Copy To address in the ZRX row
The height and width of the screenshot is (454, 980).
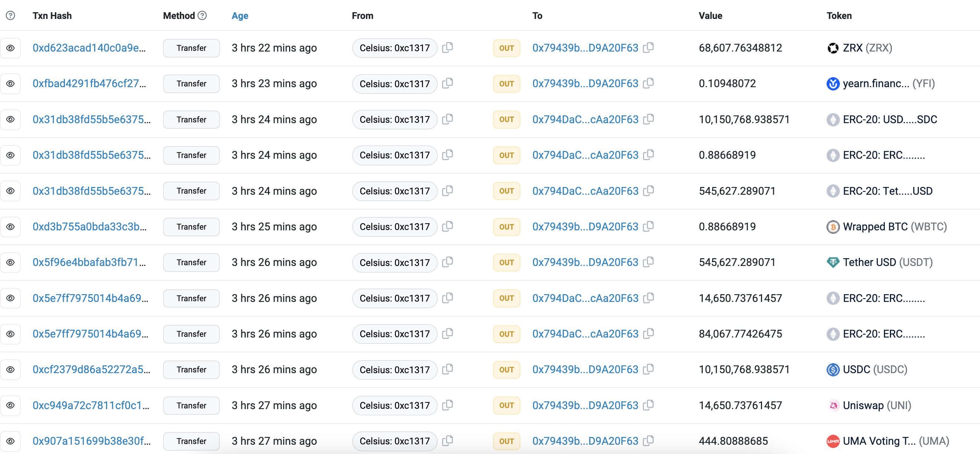pyautogui.click(x=648, y=47)
